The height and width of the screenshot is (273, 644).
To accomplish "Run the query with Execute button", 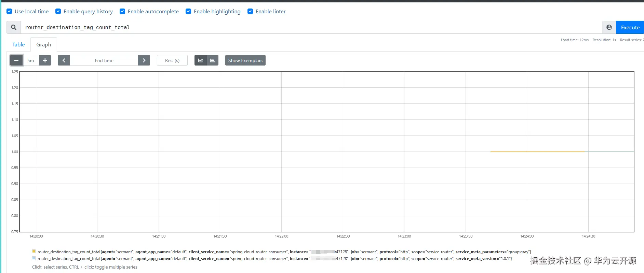I will point(630,27).
